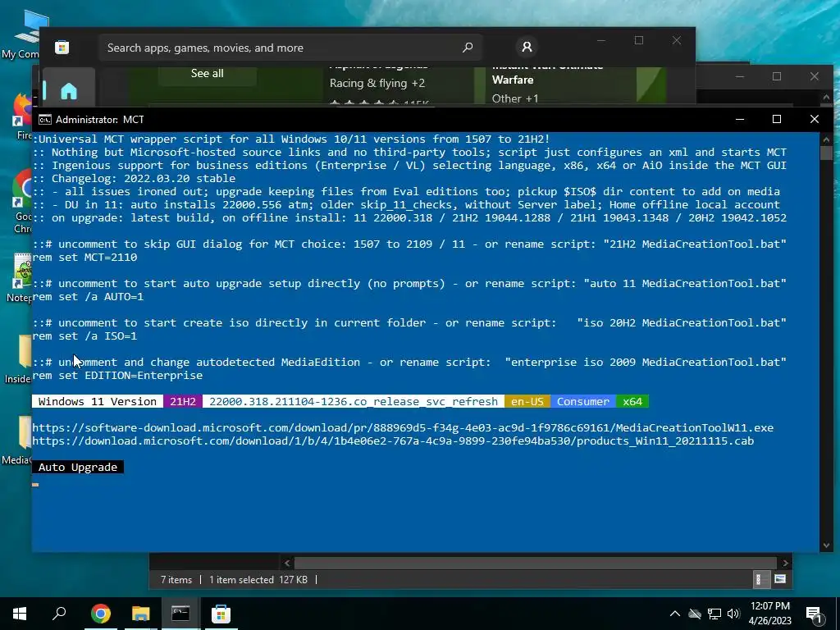Image resolution: width=840 pixels, height=630 pixels.
Task: Click the Warfare game title in Store
Action: (513, 80)
